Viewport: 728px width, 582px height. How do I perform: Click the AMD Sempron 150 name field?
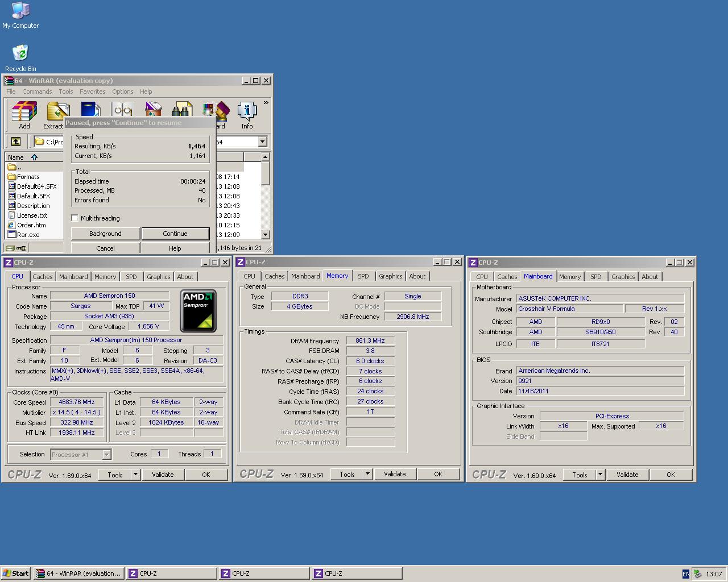(x=110, y=296)
